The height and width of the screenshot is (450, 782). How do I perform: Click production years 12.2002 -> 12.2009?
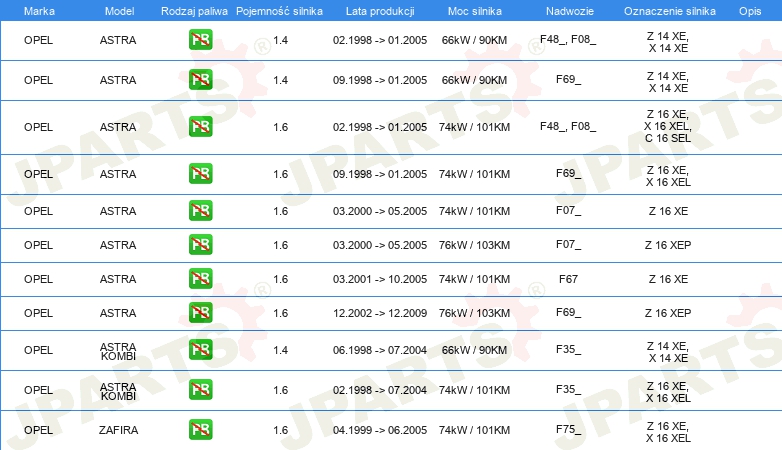tap(380, 313)
